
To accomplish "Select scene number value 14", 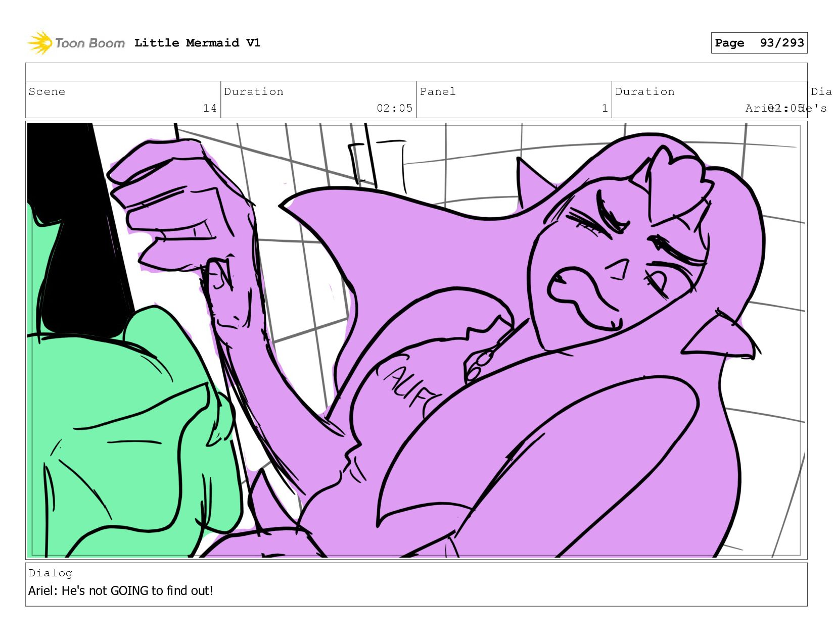I will pos(210,108).
